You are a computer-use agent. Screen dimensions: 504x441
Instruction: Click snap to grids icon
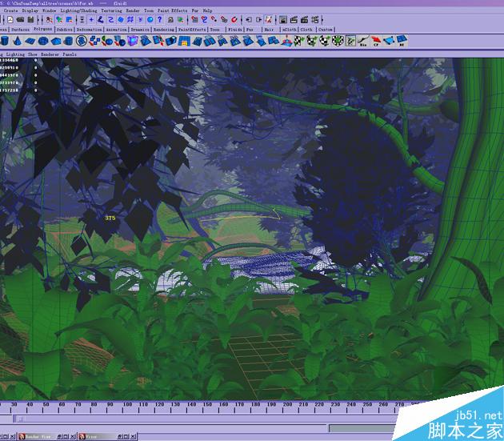(194, 20)
